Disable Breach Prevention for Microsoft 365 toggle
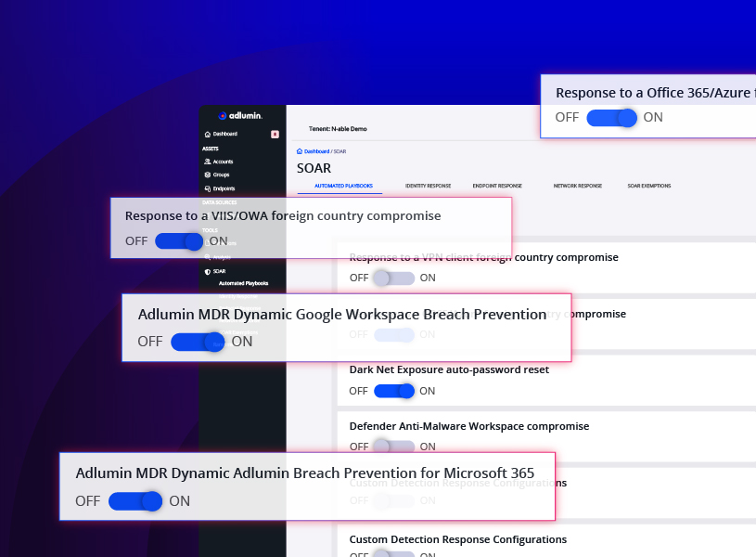 pyautogui.click(x=135, y=501)
